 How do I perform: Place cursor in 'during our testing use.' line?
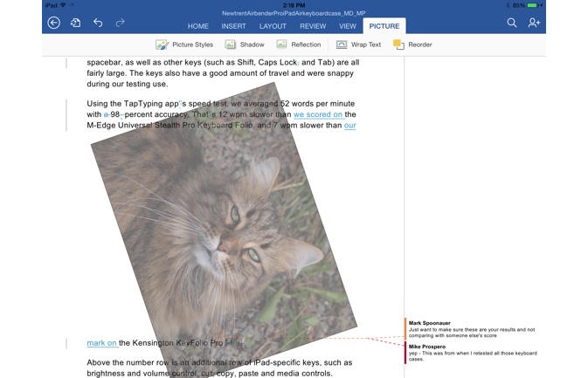(128, 84)
